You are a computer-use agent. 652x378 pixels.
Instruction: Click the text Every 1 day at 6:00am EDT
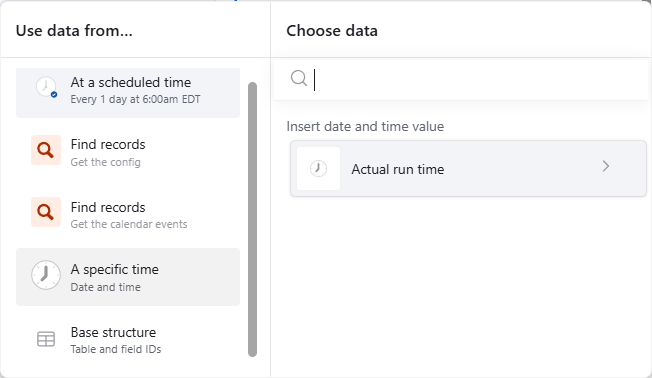135,99
